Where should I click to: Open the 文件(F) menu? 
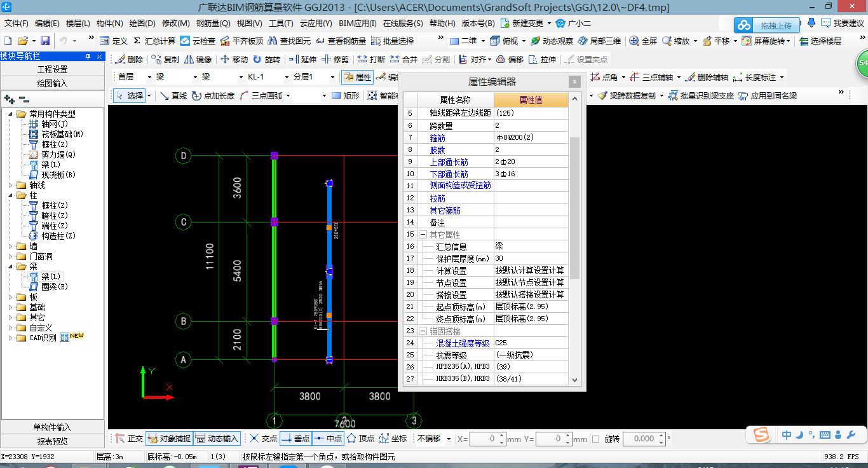click(x=17, y=23)
